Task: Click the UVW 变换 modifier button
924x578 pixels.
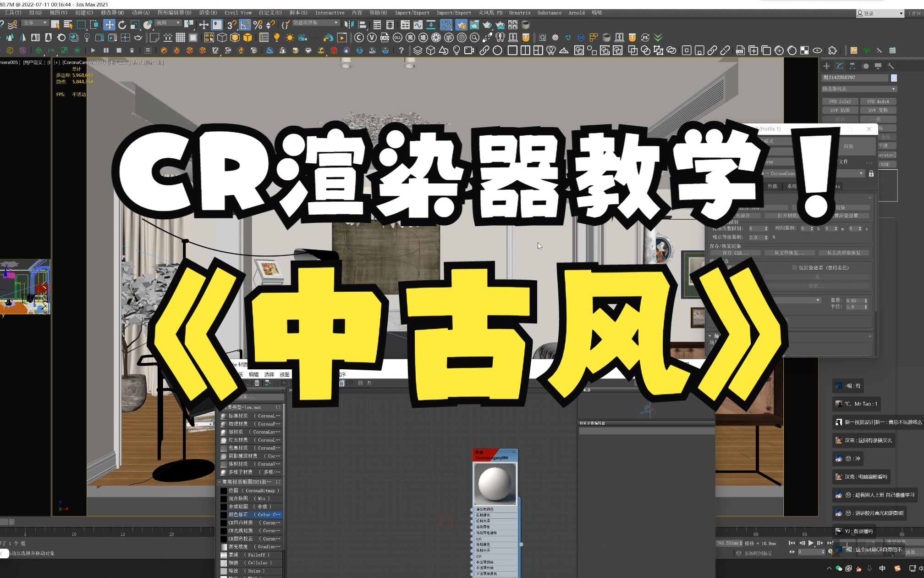Action: coord(878,110)
